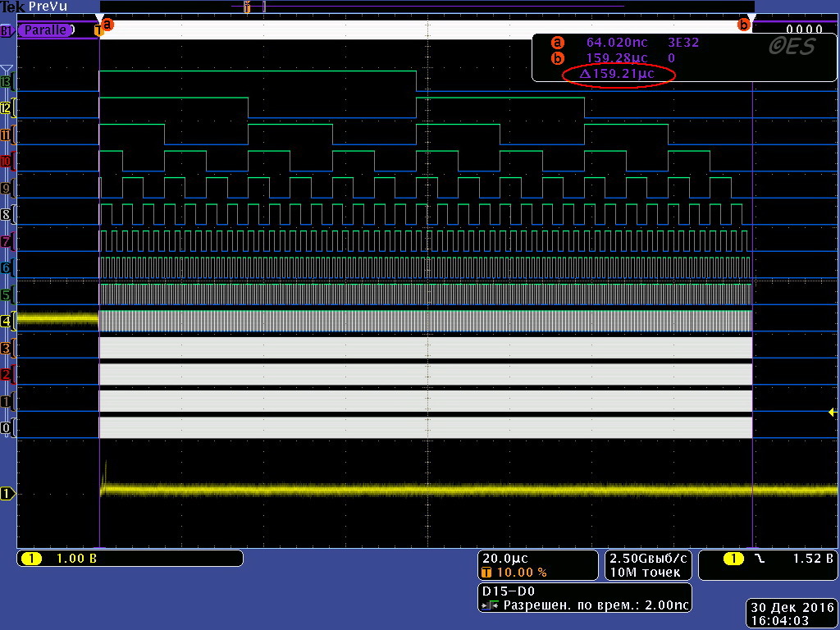Viewport: 840px width, 630px height.
Task: Click the D1 digital channel label
Action: coord(6,401)
